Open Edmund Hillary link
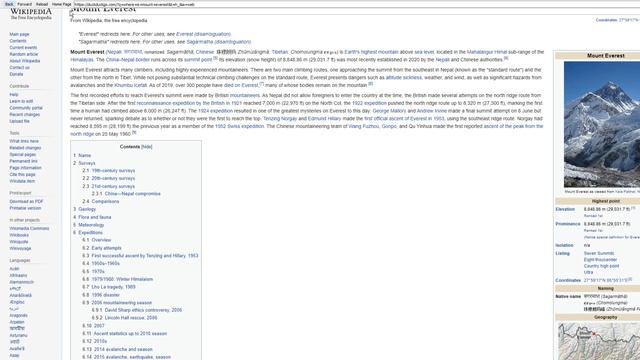The height and width of the screenshot is (360, 640). (324, 118)
